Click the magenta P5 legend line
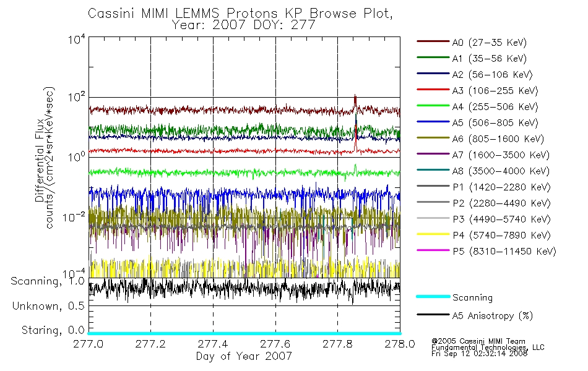This screenshot has height=371, width=588. point(433,250)
